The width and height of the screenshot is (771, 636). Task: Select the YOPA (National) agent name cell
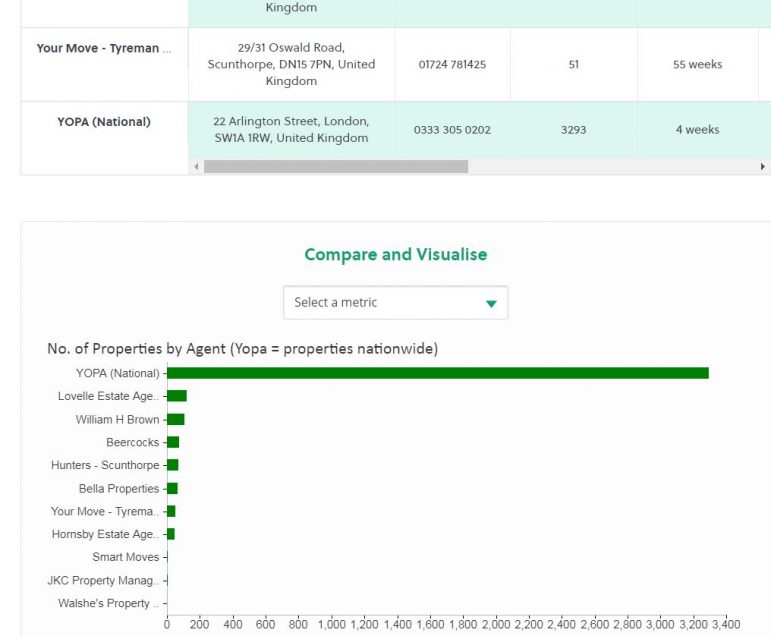[104, 122]
